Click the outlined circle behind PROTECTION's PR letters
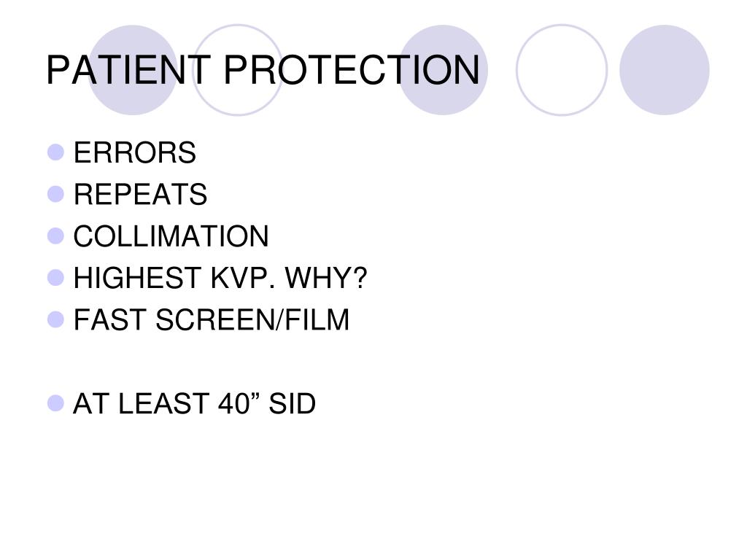 click(x=238, y=70)
